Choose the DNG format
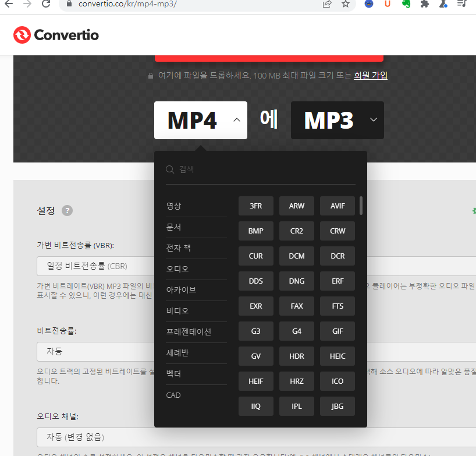Screen dimensions: 476x456 click(297, 281)
